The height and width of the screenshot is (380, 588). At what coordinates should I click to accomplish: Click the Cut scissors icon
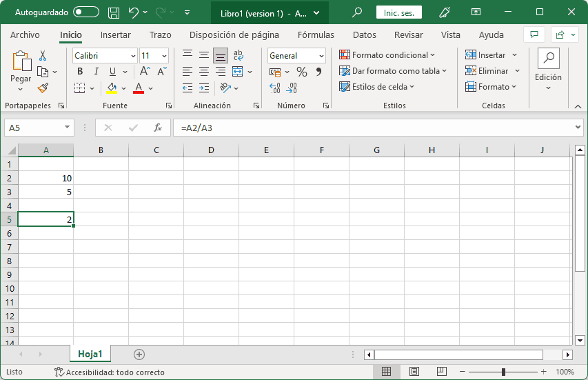tap(43, 56)
